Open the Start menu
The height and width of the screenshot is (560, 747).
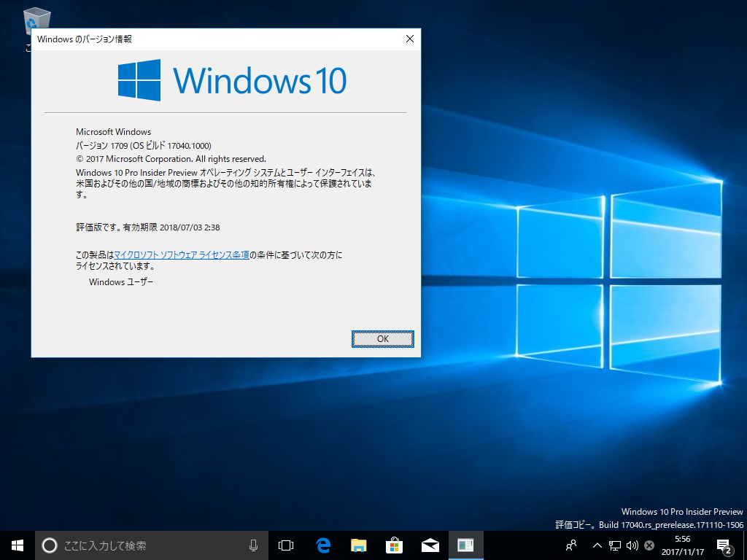(x=16, y=545)
